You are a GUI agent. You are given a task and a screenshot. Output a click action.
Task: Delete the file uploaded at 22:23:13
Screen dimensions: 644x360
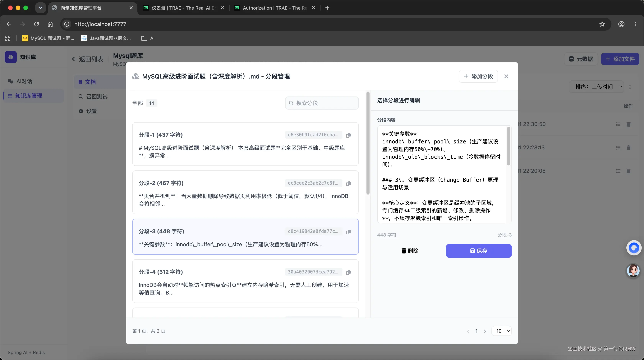[628, 148]
